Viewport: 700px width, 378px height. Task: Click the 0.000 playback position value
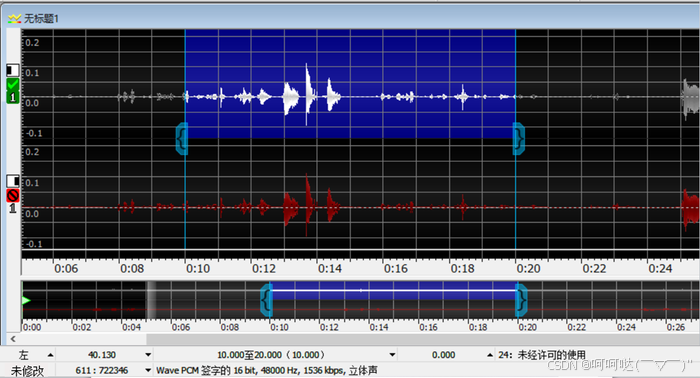click(x=443, y=355)
